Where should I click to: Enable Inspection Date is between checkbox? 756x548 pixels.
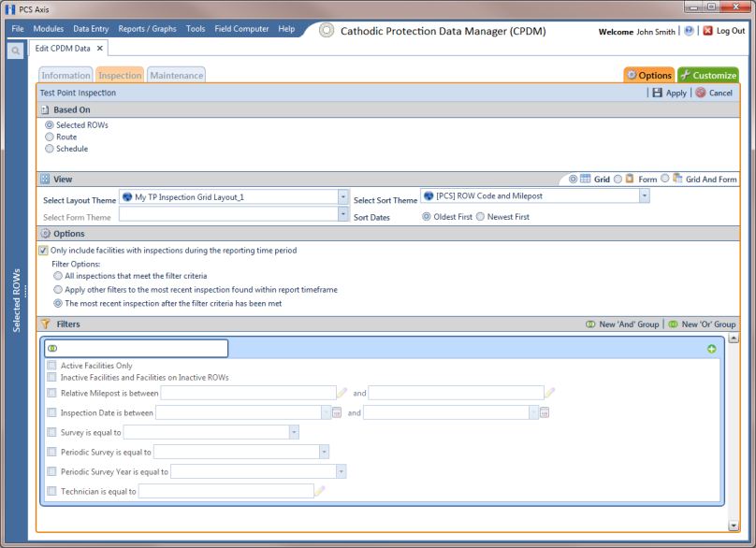click(x=51, y=412)
